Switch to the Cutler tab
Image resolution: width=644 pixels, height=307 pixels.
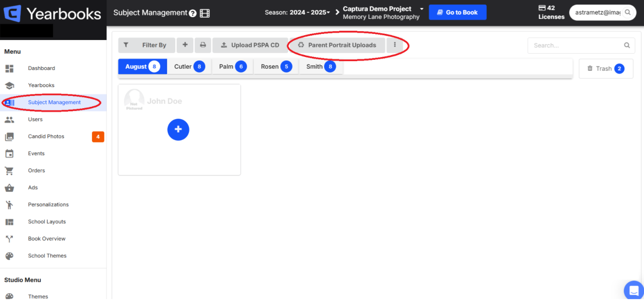(189, 67)
